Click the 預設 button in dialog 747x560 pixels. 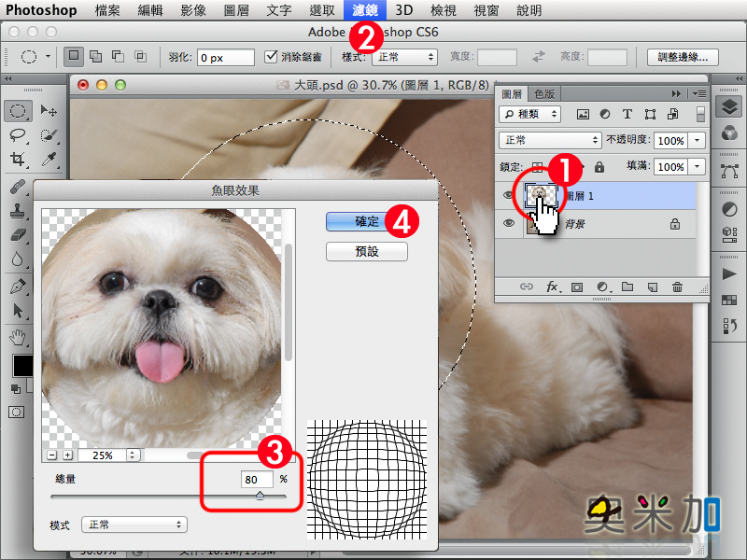click(x=366, y=251)
